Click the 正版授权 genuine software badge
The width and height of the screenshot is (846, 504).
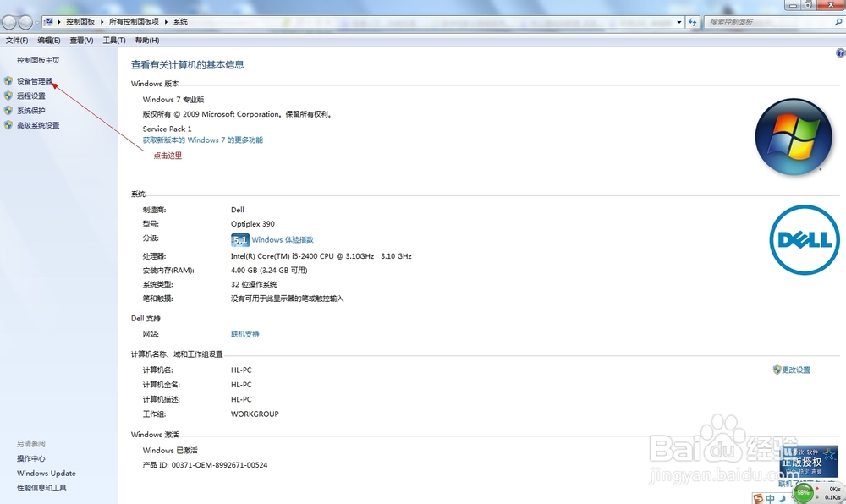[x=810, y=462]
